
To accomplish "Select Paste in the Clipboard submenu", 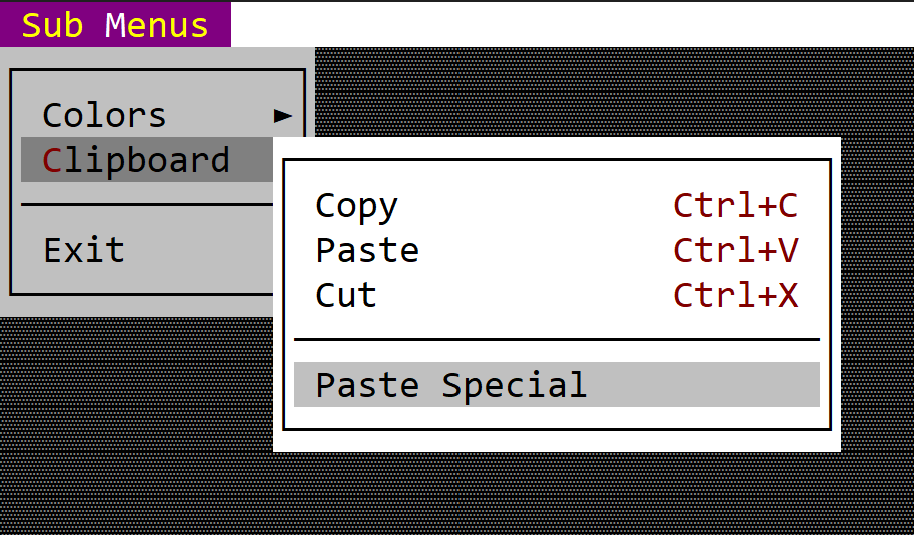I will coord(557,250).
